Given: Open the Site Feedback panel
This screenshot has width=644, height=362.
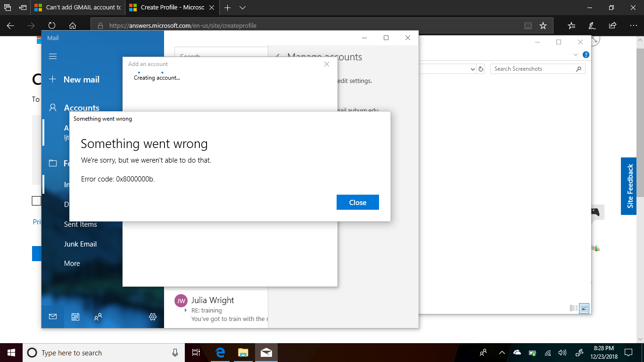Looking at the screenshot, I should [630, 186].
